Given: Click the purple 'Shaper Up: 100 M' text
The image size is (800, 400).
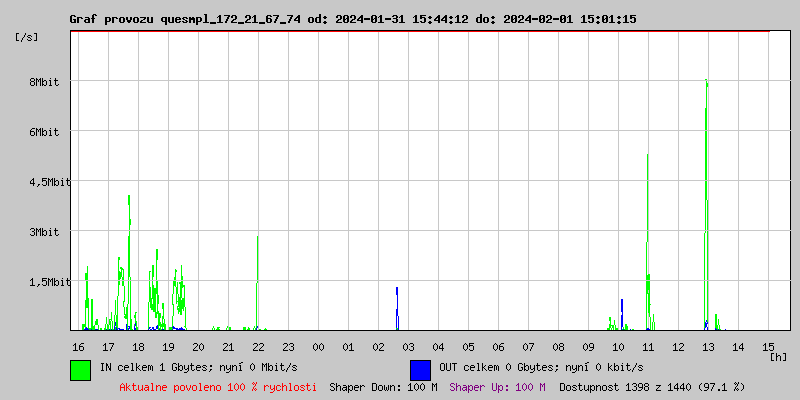Looking at the screenshot, I should (497, 387).
